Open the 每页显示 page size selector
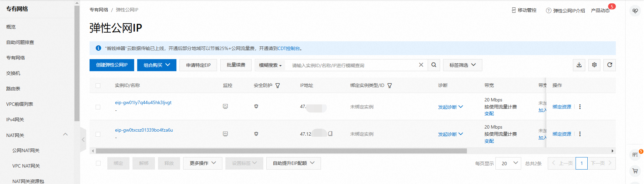This screenshot has height=184, width=644. click(508, 164)
